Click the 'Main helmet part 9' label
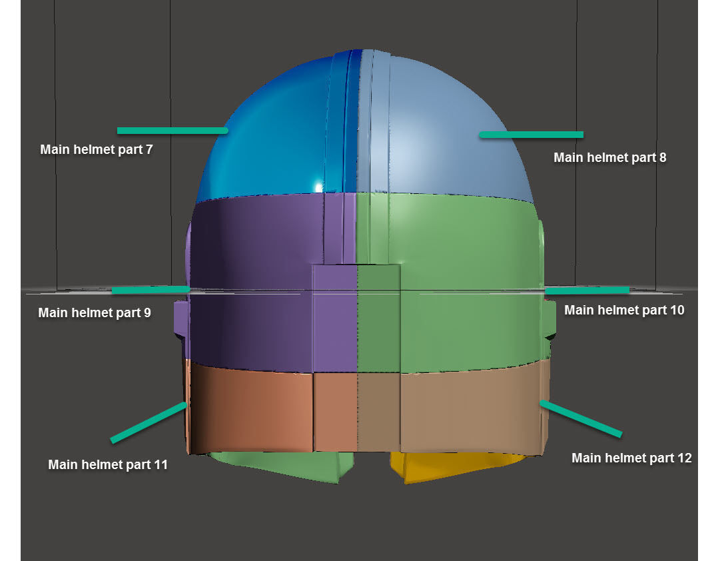The width and height of the screenshot is (728, 561). [x=95, y=312]
